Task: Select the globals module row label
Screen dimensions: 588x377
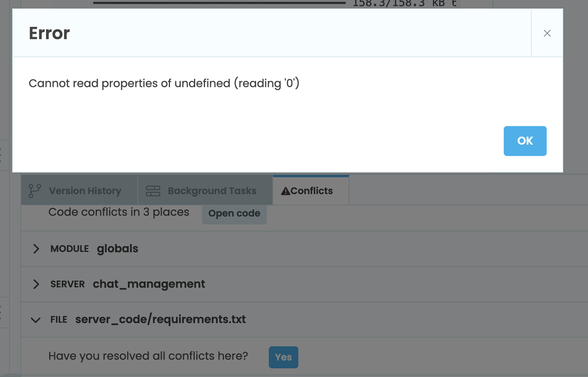Action: 118,249
